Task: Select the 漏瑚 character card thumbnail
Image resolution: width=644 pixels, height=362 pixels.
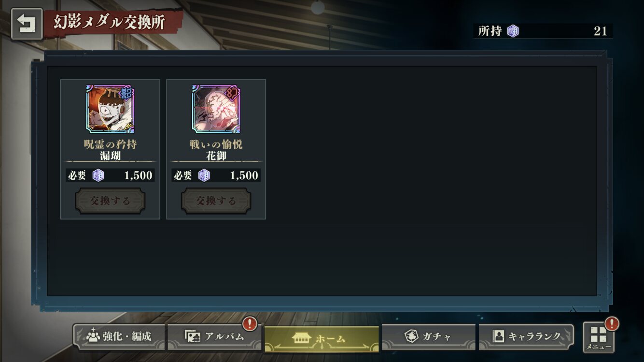Action: [110, 109]
